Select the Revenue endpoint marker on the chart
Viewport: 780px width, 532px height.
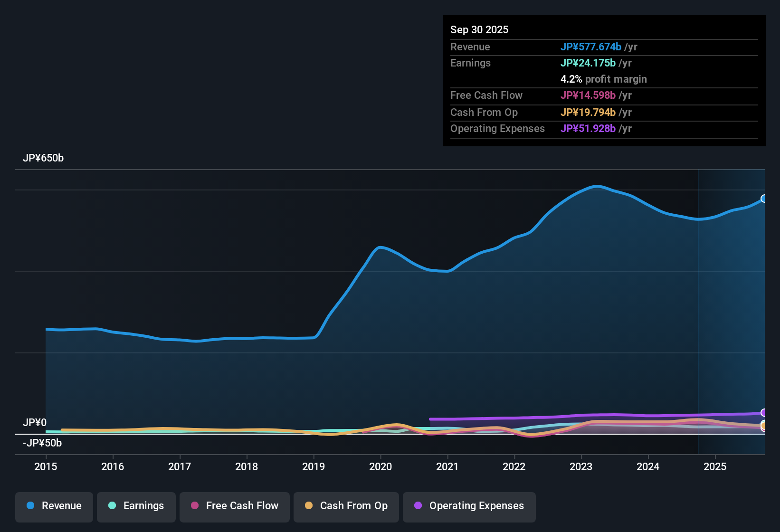764,199
